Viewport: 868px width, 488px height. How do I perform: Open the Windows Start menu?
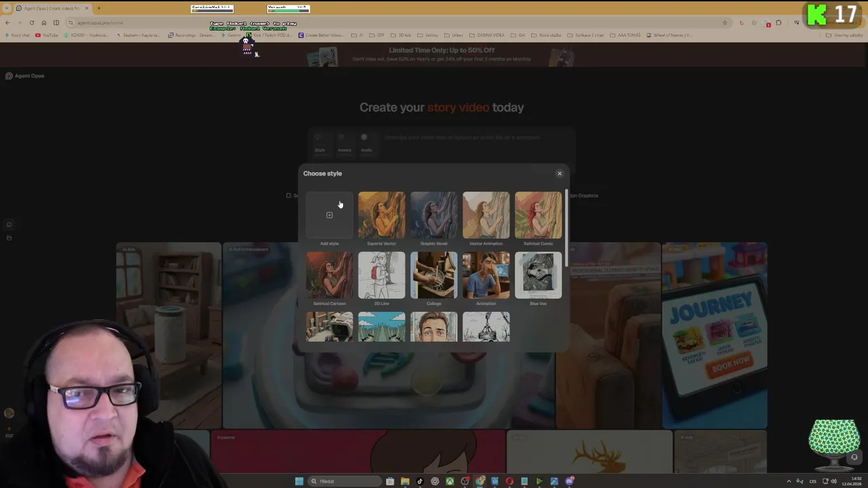(299, 481)
